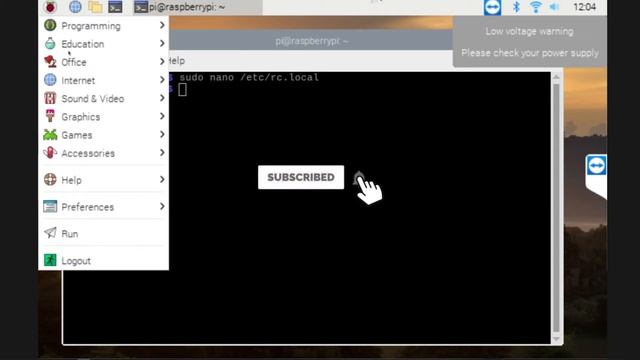Image resolution: width=640 pixels, height=360 pixels.
Task: Click the Accessories knife icon
Action: pos(50,153)
